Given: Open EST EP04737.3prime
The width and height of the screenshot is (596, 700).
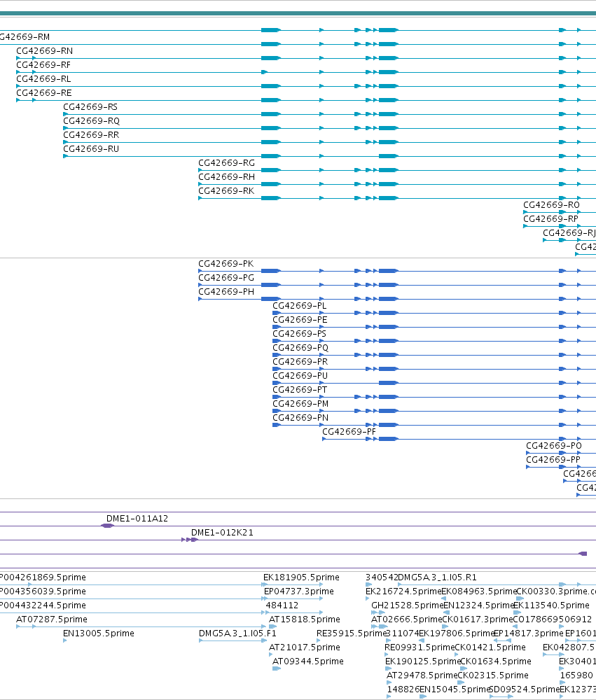Looking at the screenshot, I should pos(299,591).
